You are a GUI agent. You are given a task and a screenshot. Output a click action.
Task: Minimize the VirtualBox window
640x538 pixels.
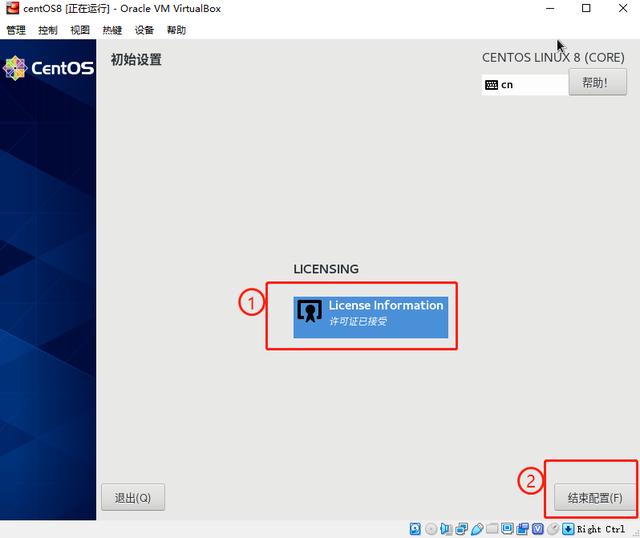(550, 8)
